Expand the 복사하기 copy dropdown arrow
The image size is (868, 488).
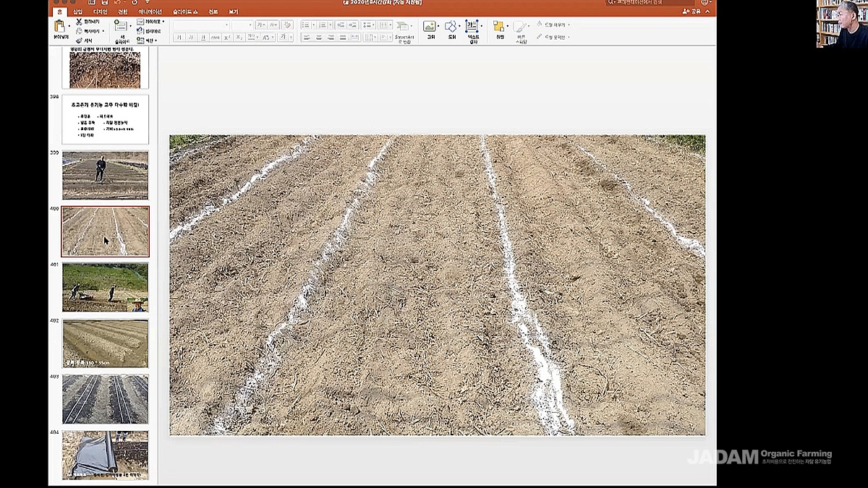tap(103, 30)
